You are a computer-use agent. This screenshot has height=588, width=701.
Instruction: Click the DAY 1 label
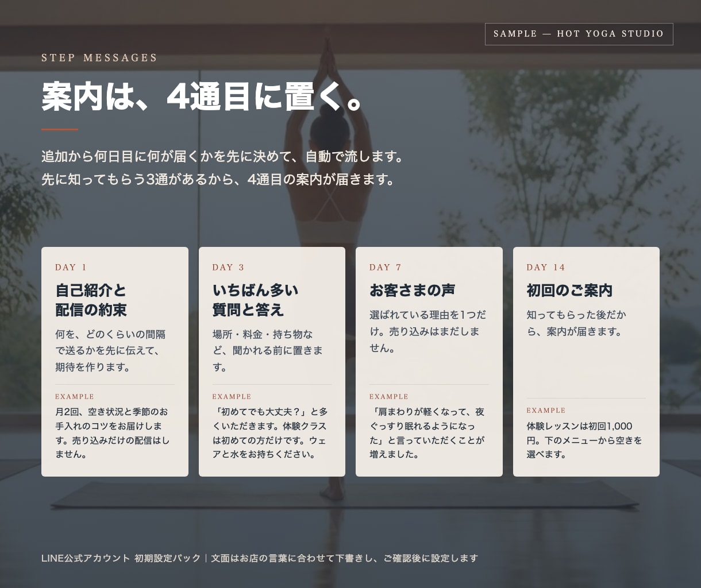[71, 267]
